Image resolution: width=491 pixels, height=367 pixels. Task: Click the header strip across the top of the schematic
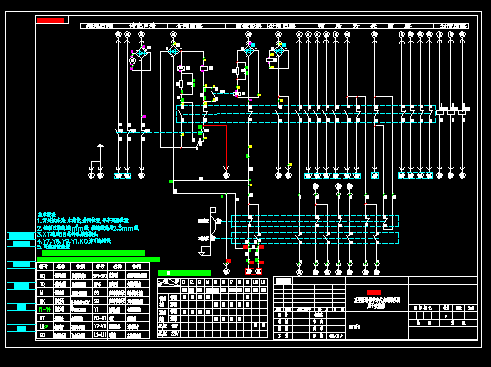click(274, 26)
